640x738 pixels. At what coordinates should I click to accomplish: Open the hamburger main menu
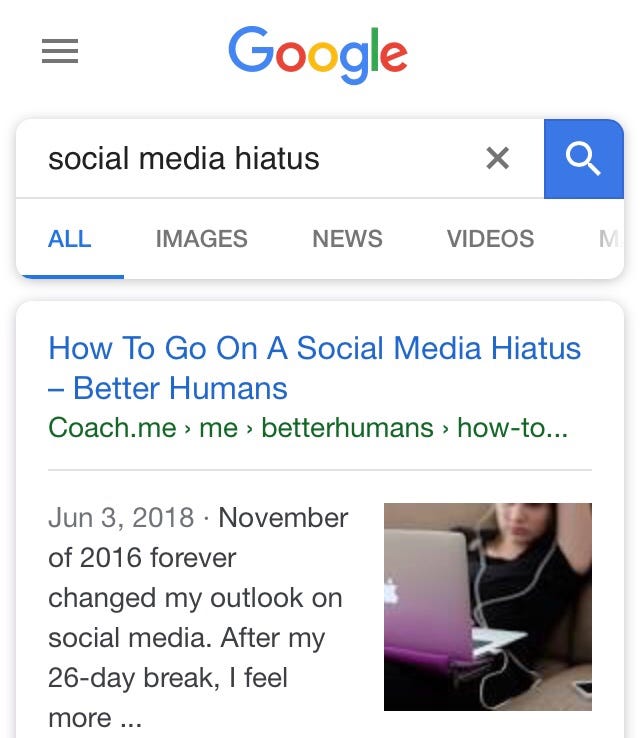(x=60, y=51)
